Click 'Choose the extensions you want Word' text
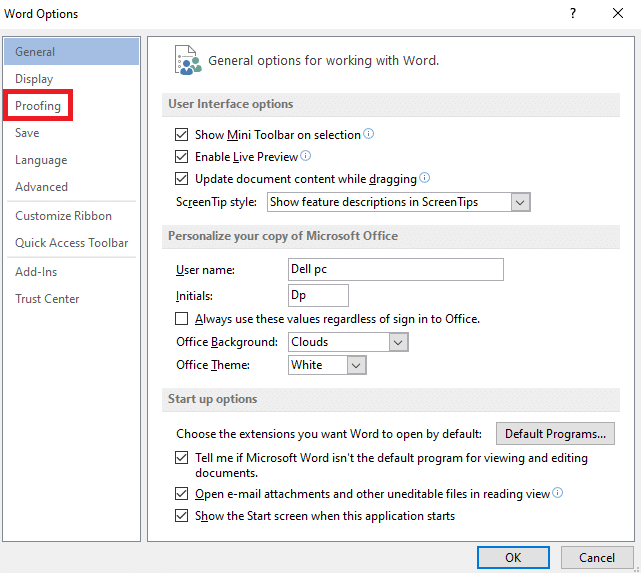This screenshot has width=641, height=573. click(329, 434)
